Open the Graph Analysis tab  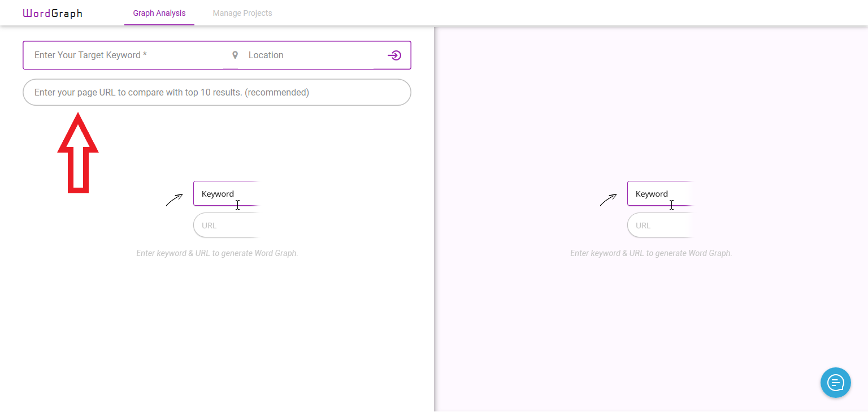159,13
